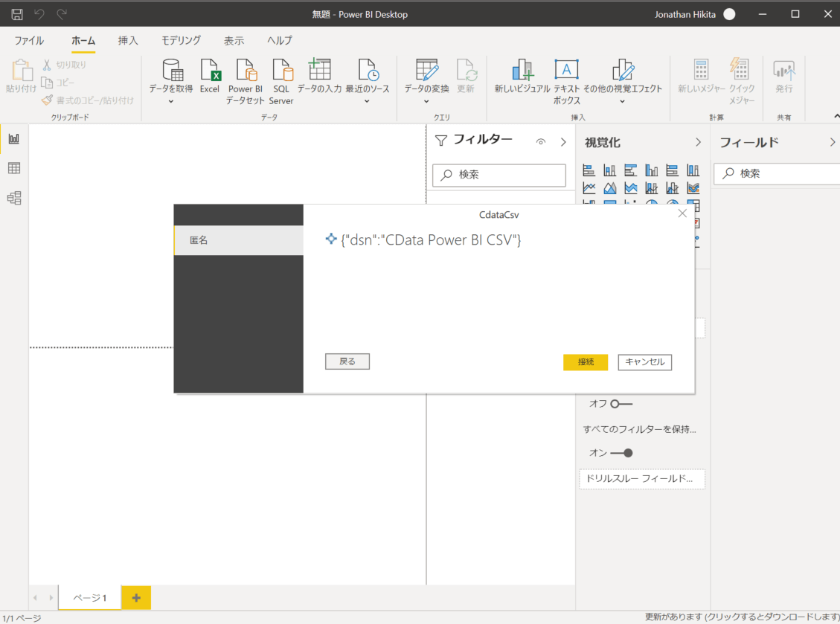Select line and clustered column chart visual
The image size is (840, 624).
click(x=673, y=188)
